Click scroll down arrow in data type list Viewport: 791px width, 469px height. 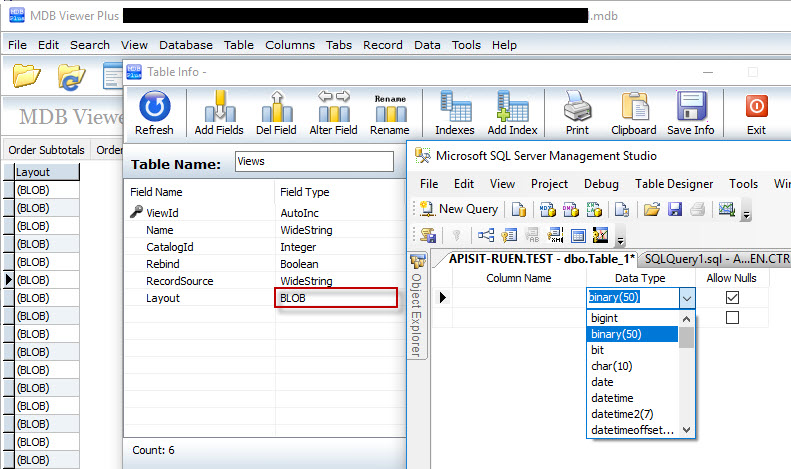coord(686,430)
